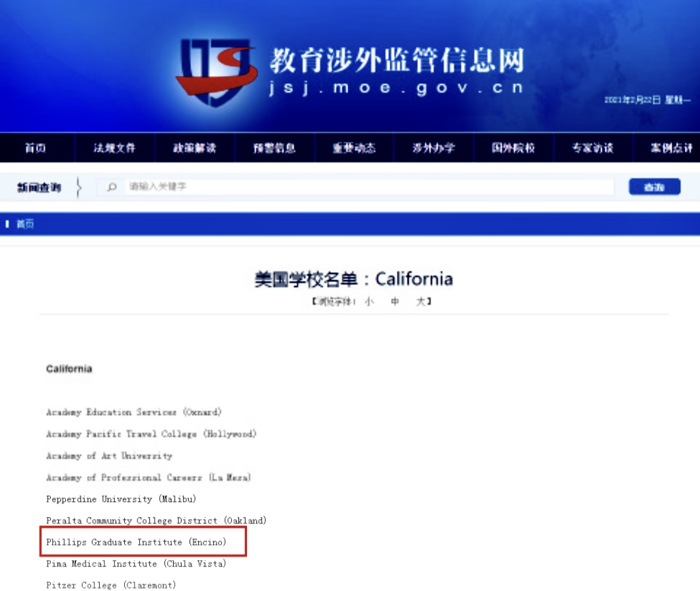Click the blue 查询 search button

[654, 187]
